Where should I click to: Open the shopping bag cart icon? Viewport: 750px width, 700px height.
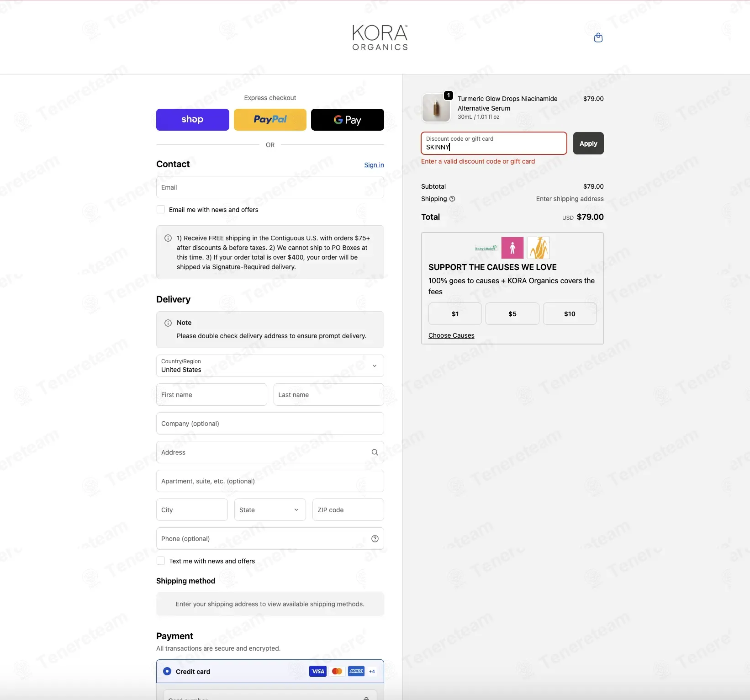598,37
